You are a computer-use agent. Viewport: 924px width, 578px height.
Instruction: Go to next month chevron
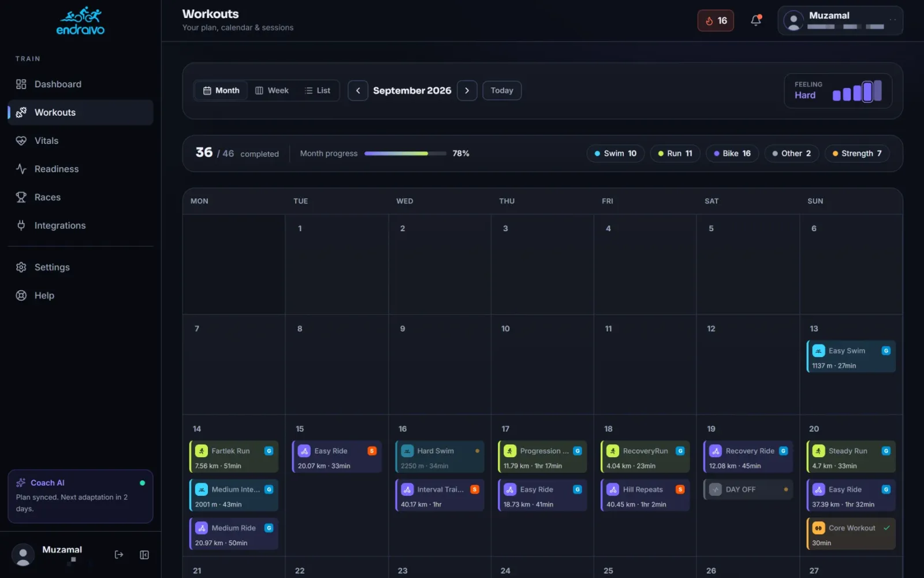(x=467, y=91)
